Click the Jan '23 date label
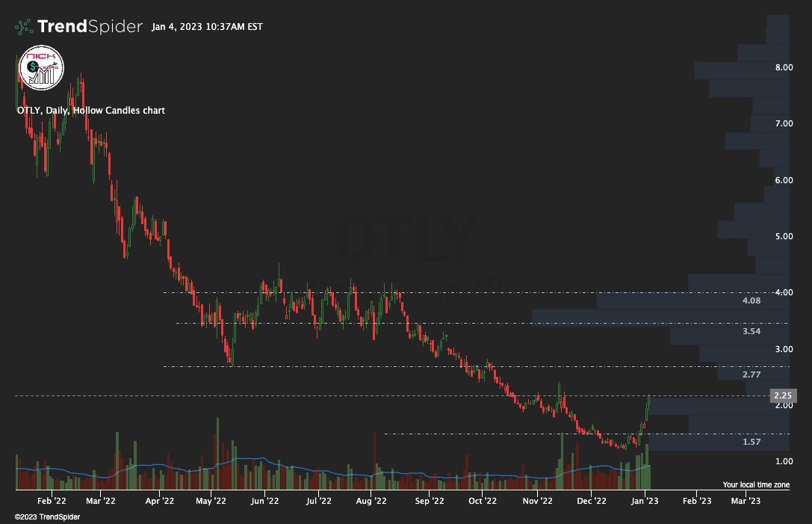The image size is (812, 524). coord(645,501)
